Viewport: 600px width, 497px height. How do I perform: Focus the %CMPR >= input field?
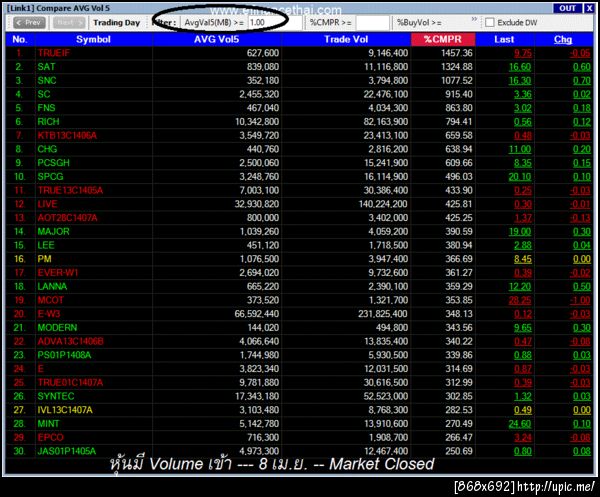point(372,23)
